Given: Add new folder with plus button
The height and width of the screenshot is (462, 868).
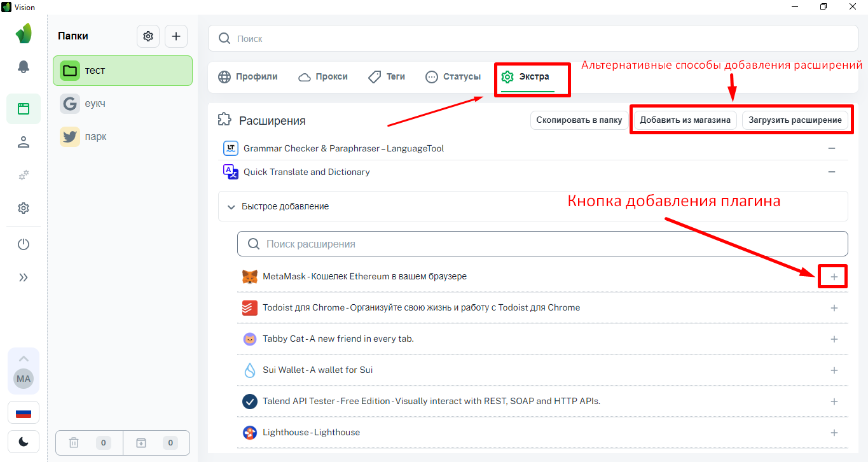Looking at the screenshot, I should click(x=176, y=36).
